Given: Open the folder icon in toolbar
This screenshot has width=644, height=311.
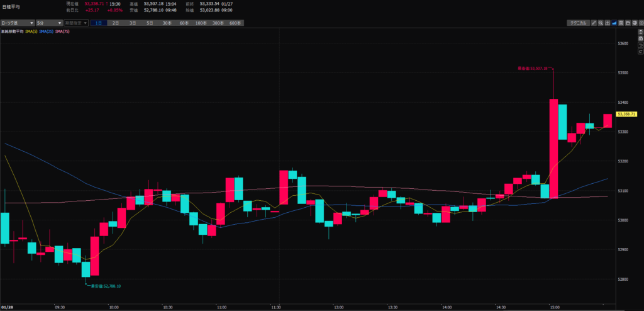Looking at the screenshot, I should [x=627, y=23].
